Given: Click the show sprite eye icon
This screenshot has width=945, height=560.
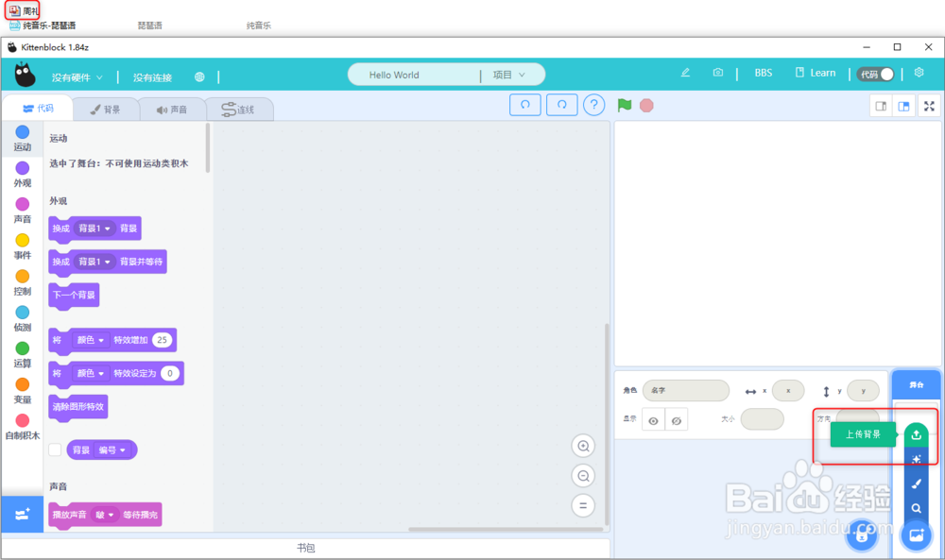Looking at the screenshot, I should tap(653, 420).
